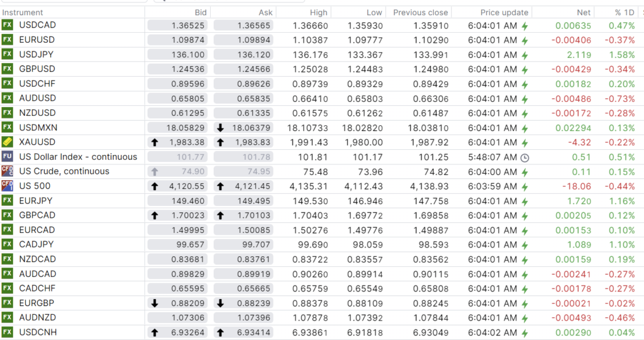Click the CFD icon next to US Crude
Screen dimensions: 644x340
tap(8, 171)
